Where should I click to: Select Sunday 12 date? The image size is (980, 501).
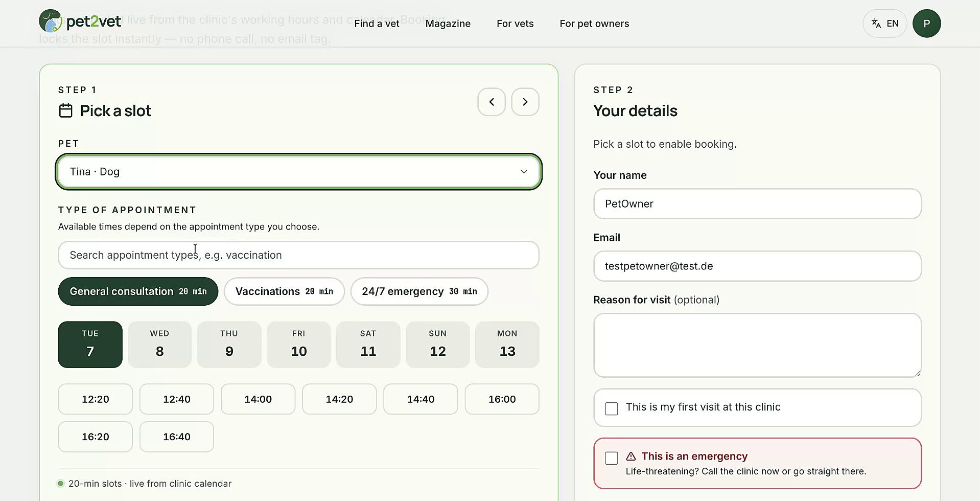(x=438, y=345)
